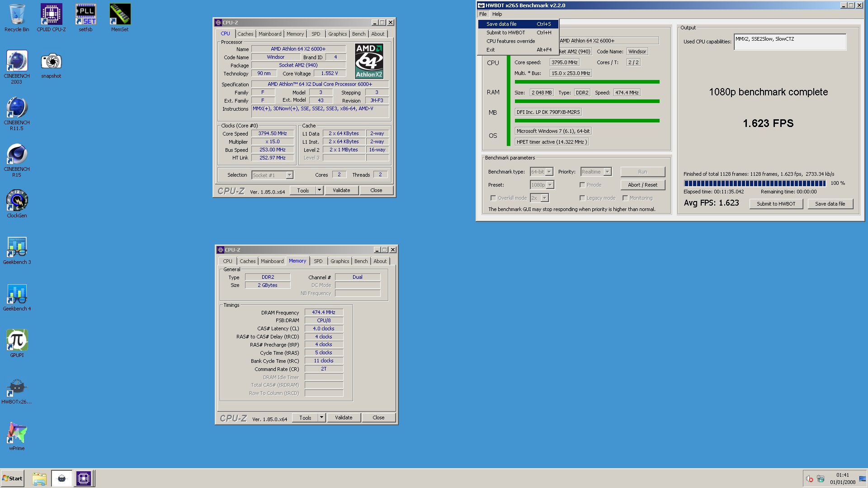Click the Used CPU capabilities text box
The width and height of the screenshot is (868, 488).
point(790,42)
